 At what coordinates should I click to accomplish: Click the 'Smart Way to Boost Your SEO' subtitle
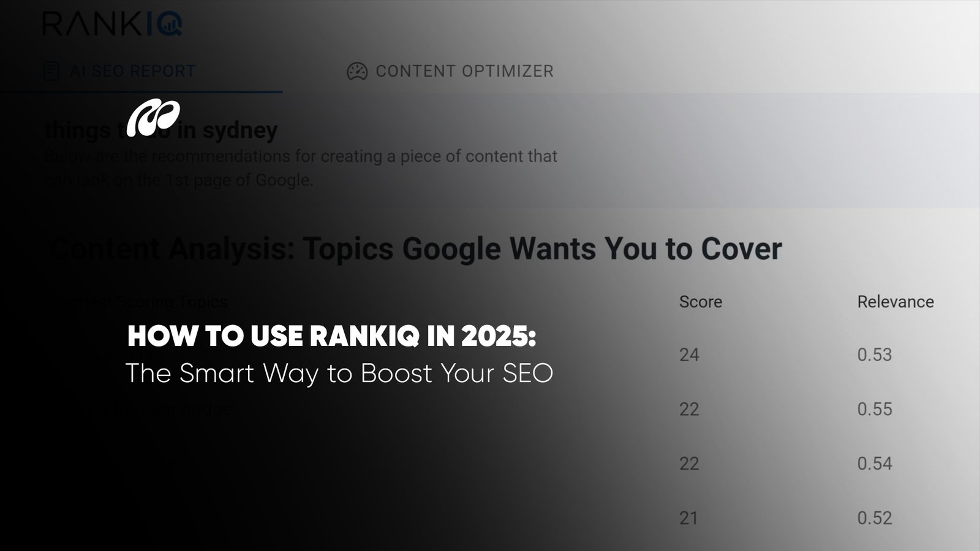tap(339, 373)
